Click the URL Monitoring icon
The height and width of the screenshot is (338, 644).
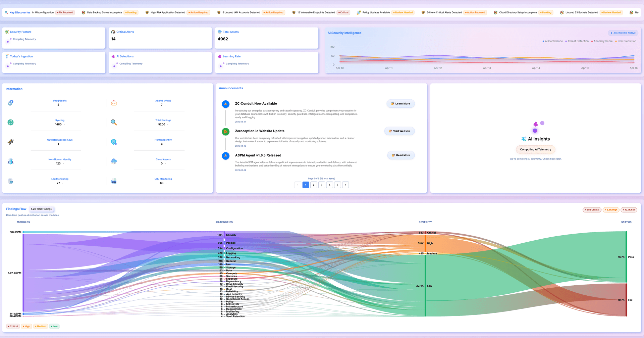click(x=114, y=181)
